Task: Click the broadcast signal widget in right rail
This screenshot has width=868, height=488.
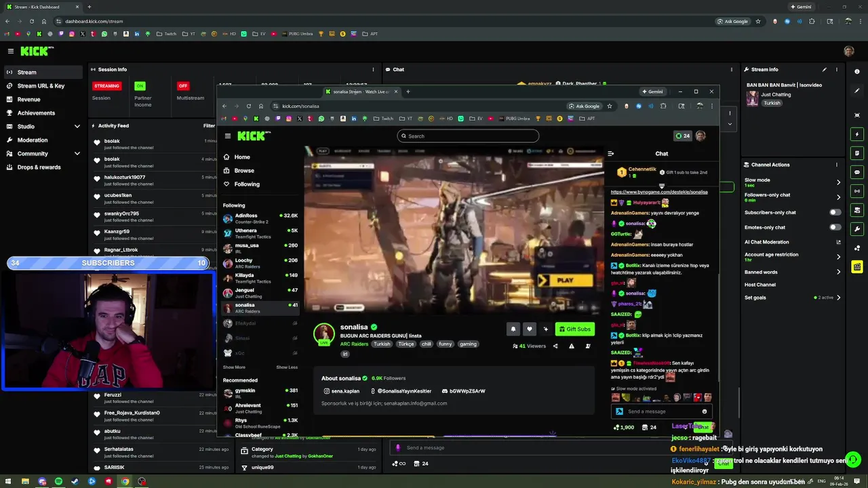Action: tap(858, 191)
